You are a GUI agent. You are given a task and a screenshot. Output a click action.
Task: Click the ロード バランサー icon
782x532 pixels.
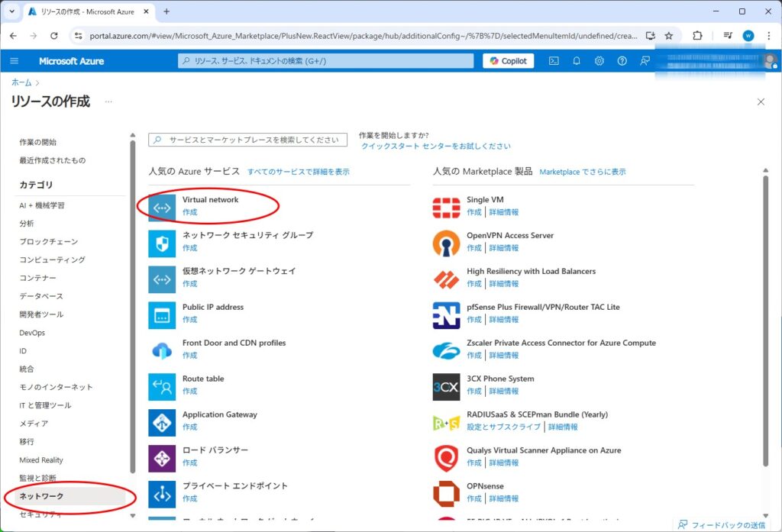point(162,459)
